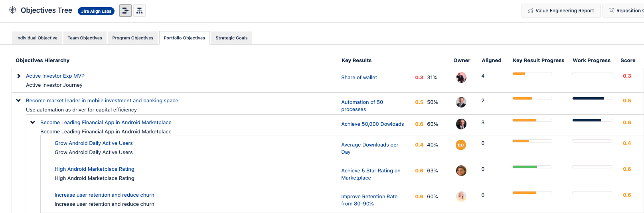This screenshot has width=644, height=213.
Task: Click Active Investor Journey description text
Action: [x=54, y=85]
